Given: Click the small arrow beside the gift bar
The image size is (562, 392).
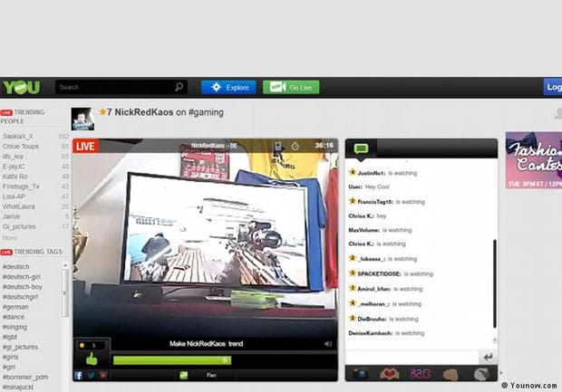Looking at the screenshot, I should [x=501, y=373].
